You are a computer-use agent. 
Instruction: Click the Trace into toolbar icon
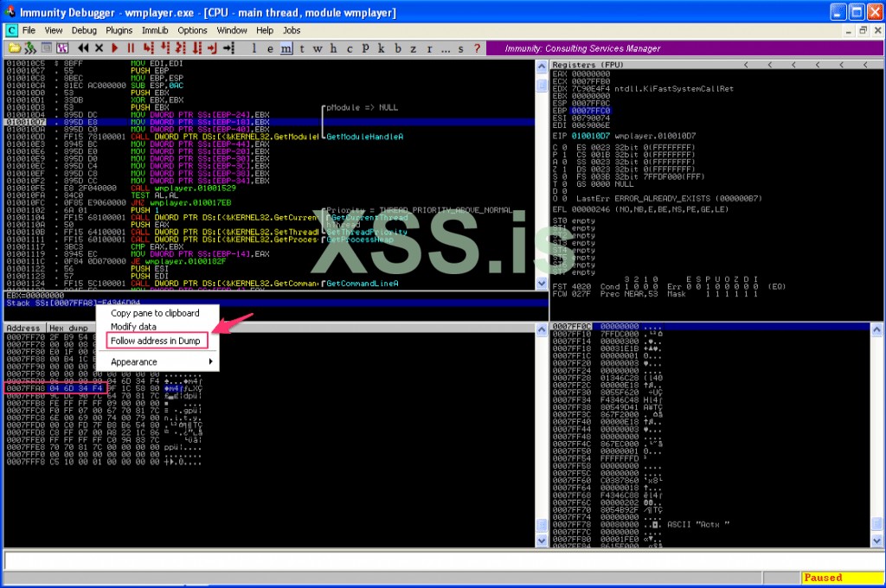180,48
